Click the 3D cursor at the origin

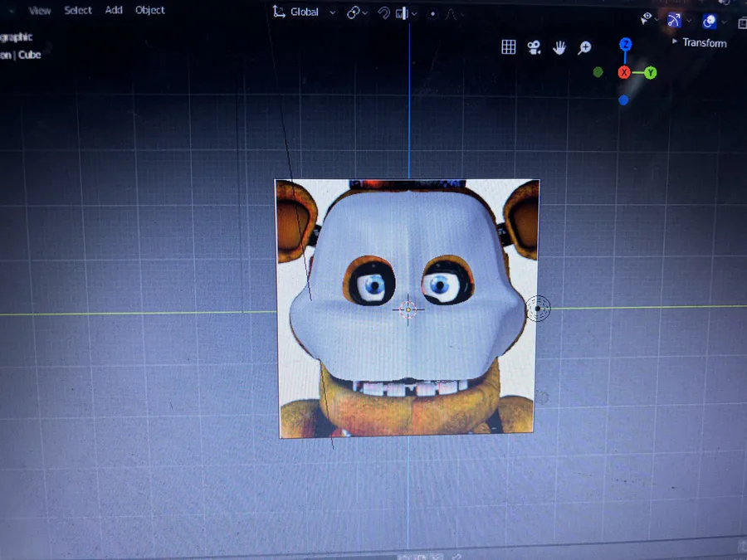click(408, 309)
